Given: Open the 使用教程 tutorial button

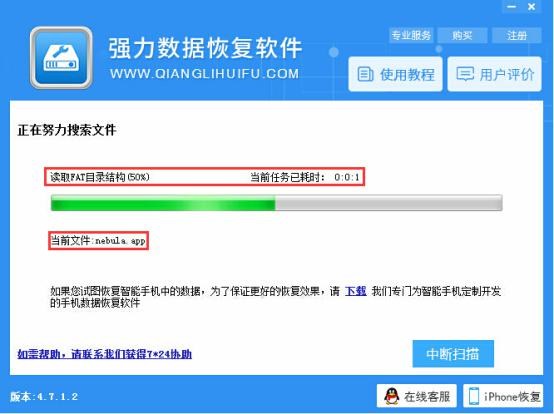Looking at the screenshot, I should (x=395, y=74).
